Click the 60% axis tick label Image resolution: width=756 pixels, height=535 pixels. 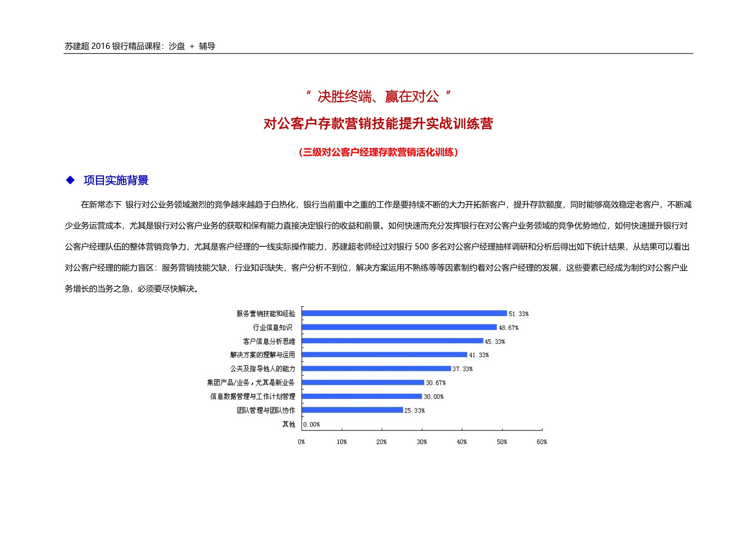click(542, 442)
